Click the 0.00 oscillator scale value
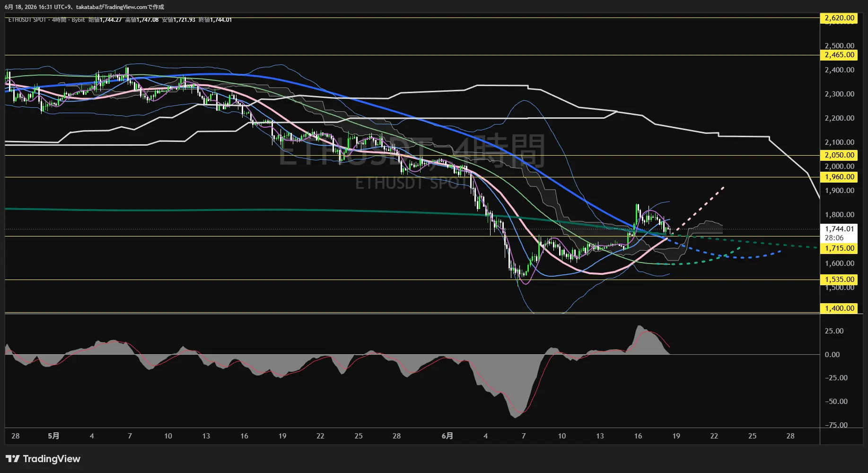 pos(832,355)
